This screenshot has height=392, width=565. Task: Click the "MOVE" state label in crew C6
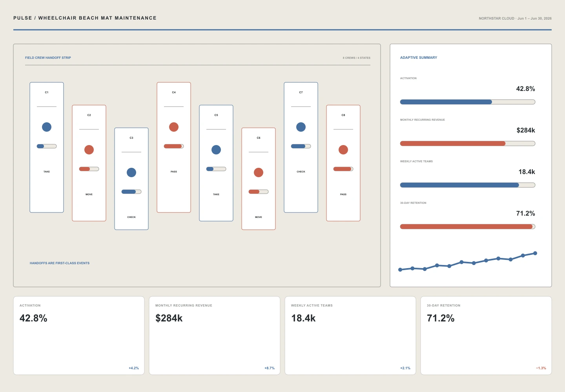coord(259,217)
